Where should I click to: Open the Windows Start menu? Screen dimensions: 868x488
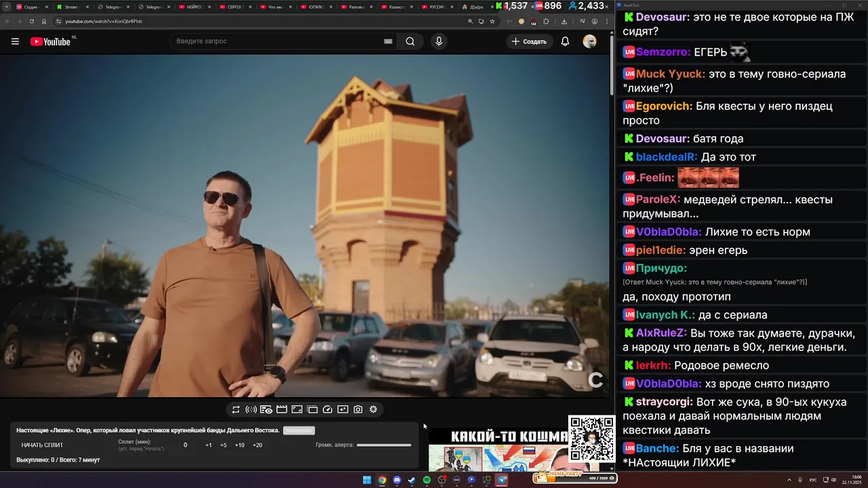pyautogui.click(x=367, y=480)
